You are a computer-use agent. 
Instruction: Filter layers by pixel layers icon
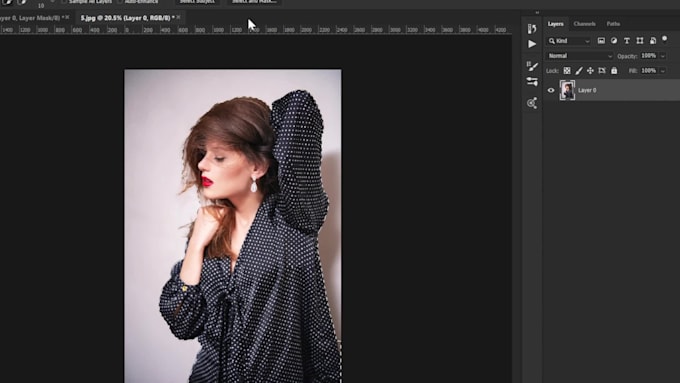[x=601, y=41]
